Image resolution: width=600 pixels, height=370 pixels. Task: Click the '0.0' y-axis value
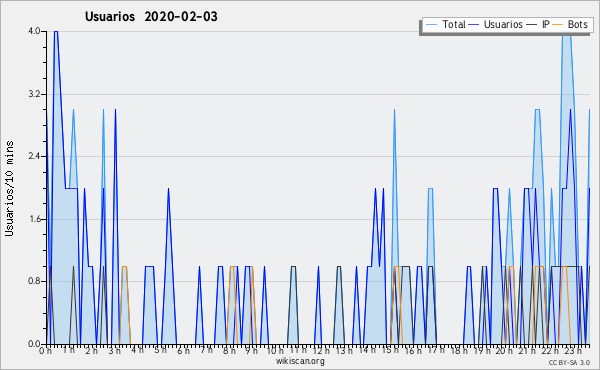[x=34, y=344]
